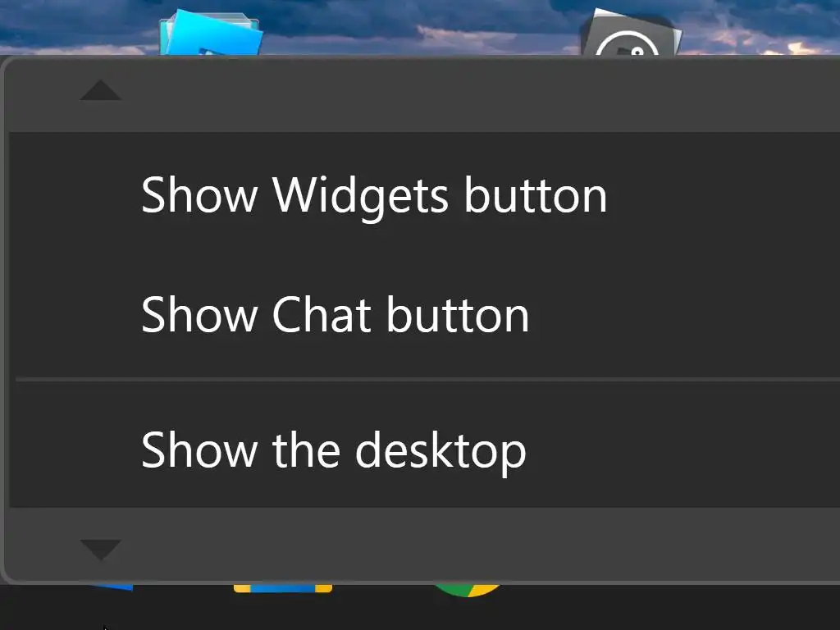Toggle the Show Widgets button option

[424, 195]
